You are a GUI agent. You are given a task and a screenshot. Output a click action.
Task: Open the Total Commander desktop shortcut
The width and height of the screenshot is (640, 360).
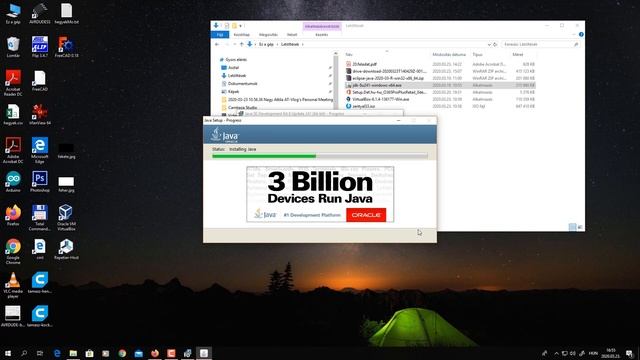[x=40, y=218]
